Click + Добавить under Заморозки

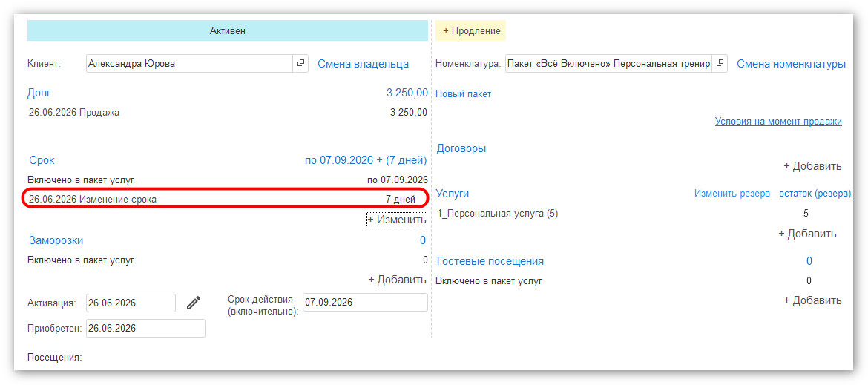[x=397, y=280]
